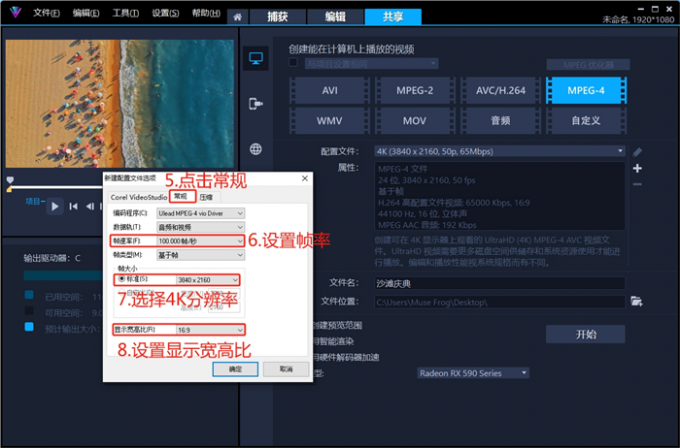Open the 数据轨 dropdown

coord(200,227)
